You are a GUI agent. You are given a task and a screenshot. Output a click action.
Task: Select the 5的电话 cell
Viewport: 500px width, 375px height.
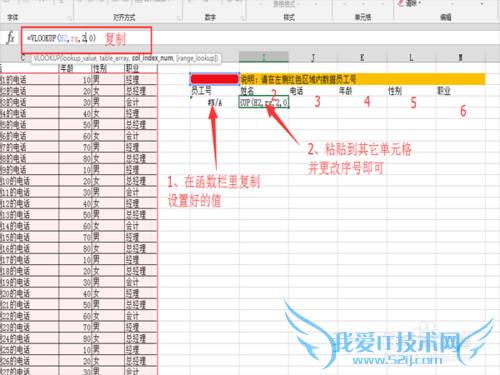(29, 125)
